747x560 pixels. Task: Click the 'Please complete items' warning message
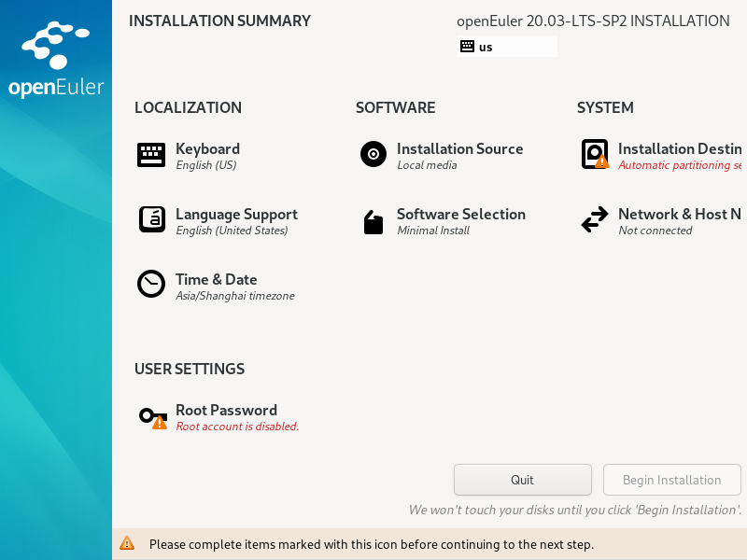coord(372,544)
